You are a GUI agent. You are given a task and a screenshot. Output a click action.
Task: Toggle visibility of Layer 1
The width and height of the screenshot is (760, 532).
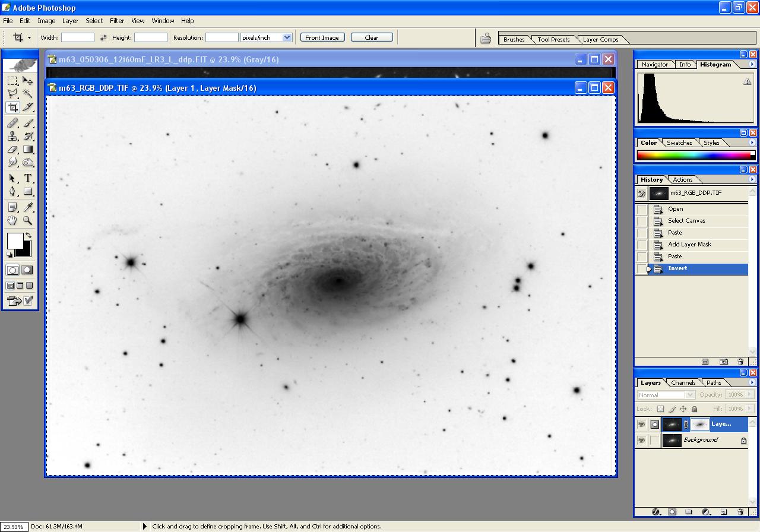[641, 425]
